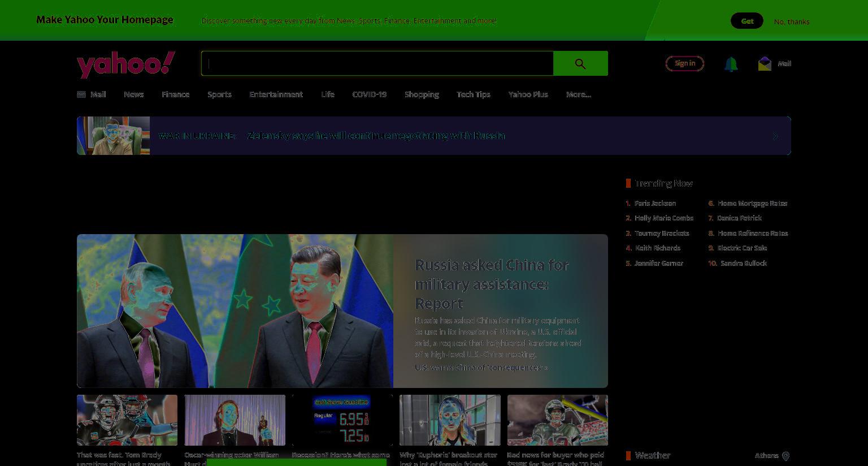Click the 'That was fast. Tom Brady' caption
The height and width of the screenshot is (466, 868).
point(123,459)
